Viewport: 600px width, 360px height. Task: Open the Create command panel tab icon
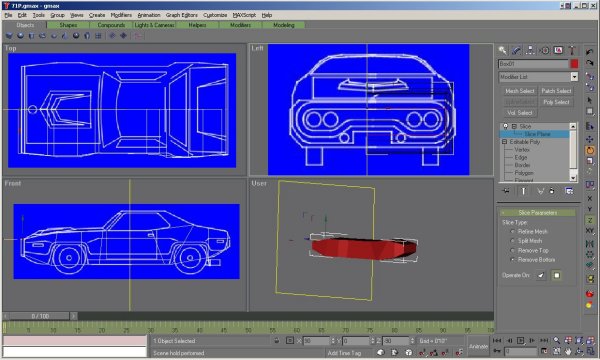502,50
